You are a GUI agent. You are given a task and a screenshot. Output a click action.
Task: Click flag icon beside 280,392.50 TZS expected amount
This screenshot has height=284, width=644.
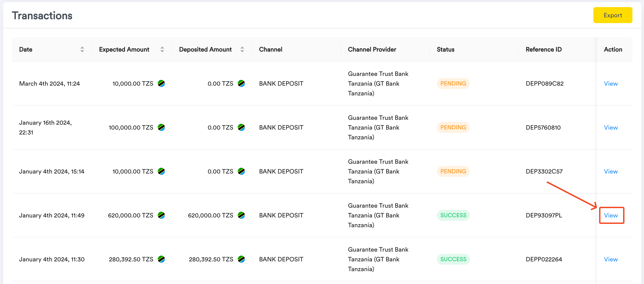tap(161, 259)
